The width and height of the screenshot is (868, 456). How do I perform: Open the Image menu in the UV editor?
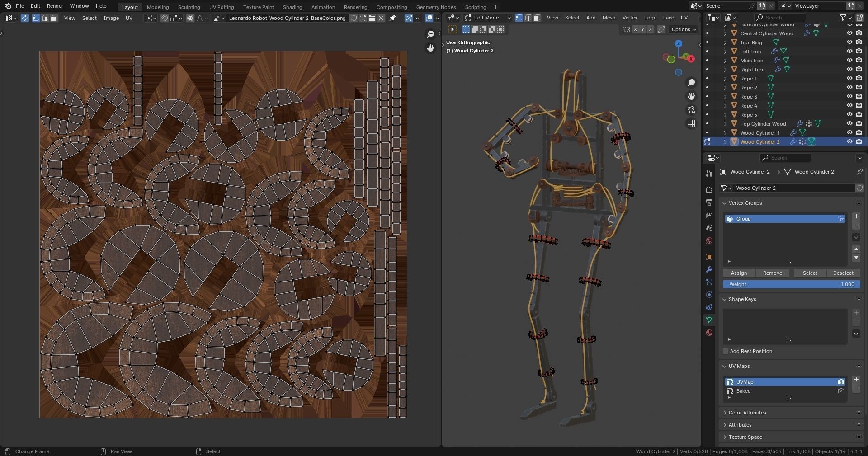point(111,18)
